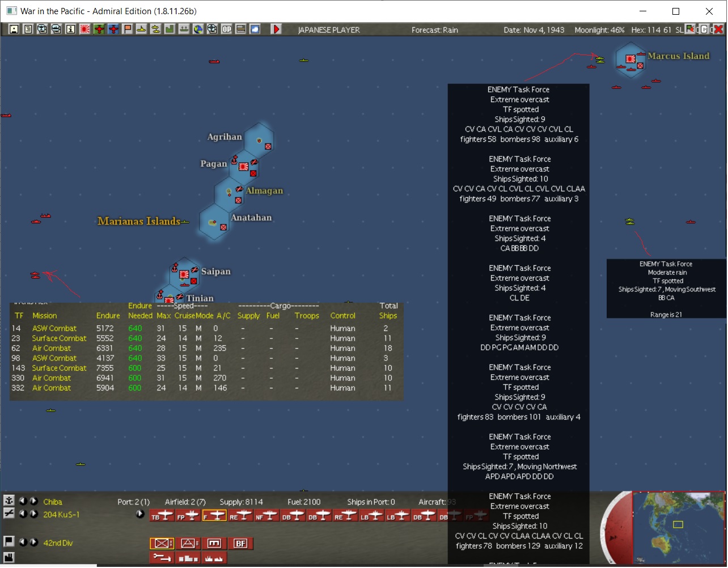Click the Chiba base name
728x568 pixels.
point(53,502)
